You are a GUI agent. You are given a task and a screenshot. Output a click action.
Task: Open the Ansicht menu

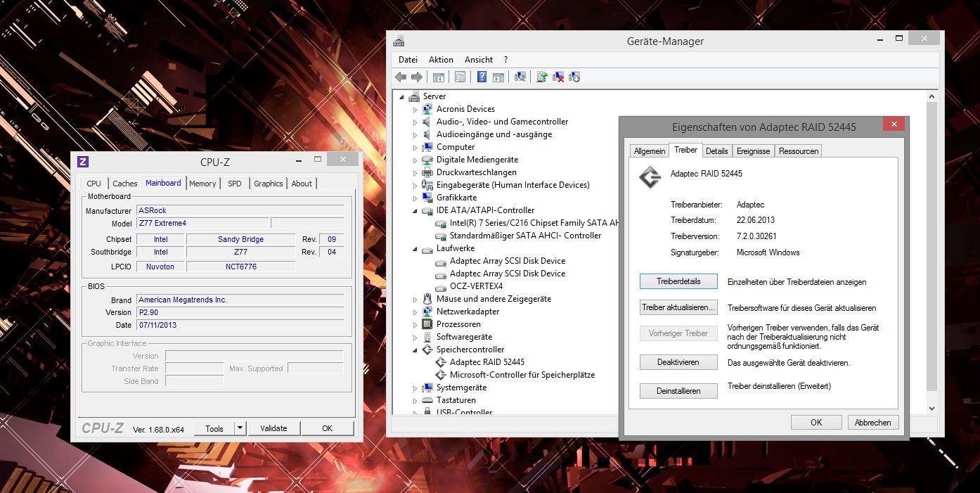(479, 60)
